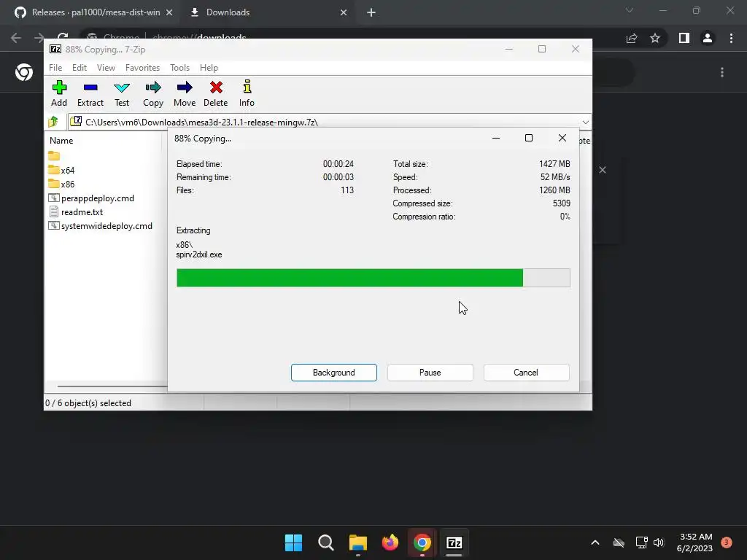Dismiss the download item with X
Viewport: 747px width, 560px height.
pos(602,170)
